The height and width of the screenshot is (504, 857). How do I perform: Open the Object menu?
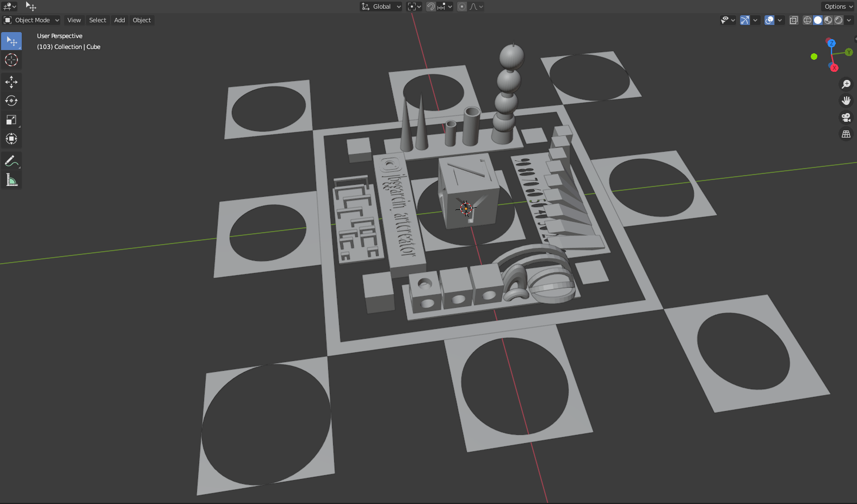click(142, 20)
